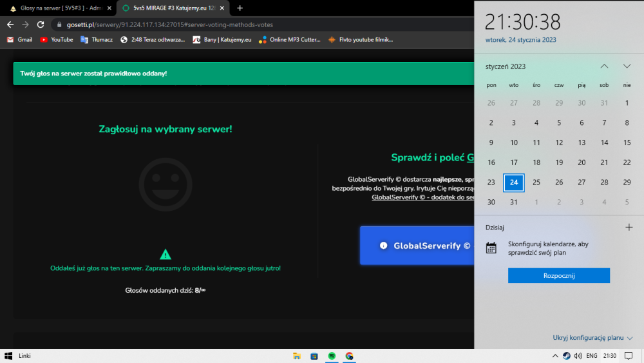Viewport: 644px width, 363px height.
Task: View site info via the padlock icon
Action: pyautogui.click(x=59, y=25)
